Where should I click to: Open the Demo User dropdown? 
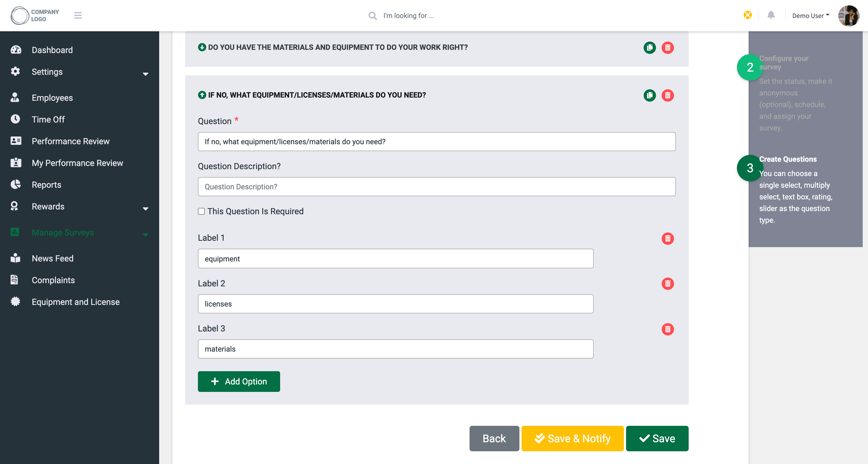click(810, 15)
